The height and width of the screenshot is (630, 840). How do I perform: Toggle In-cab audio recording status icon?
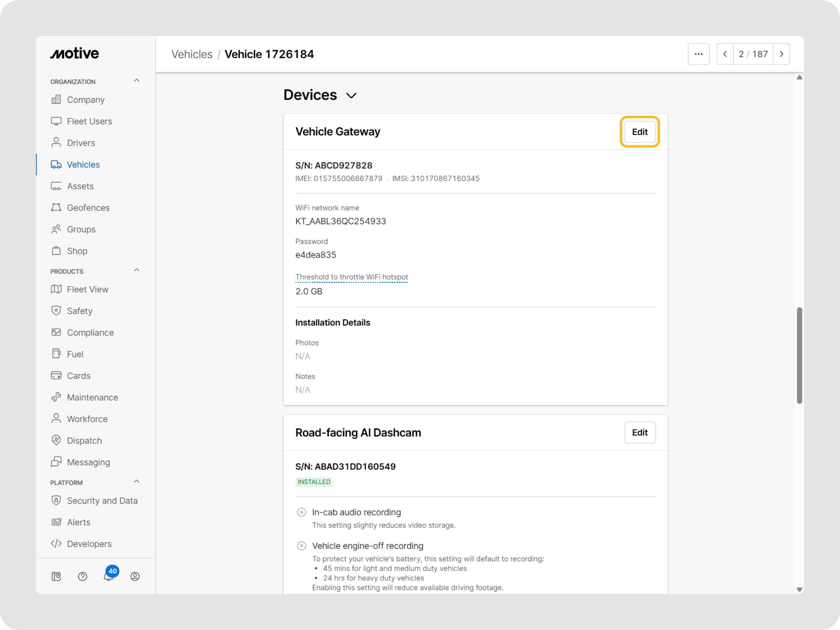coord(301,512)
